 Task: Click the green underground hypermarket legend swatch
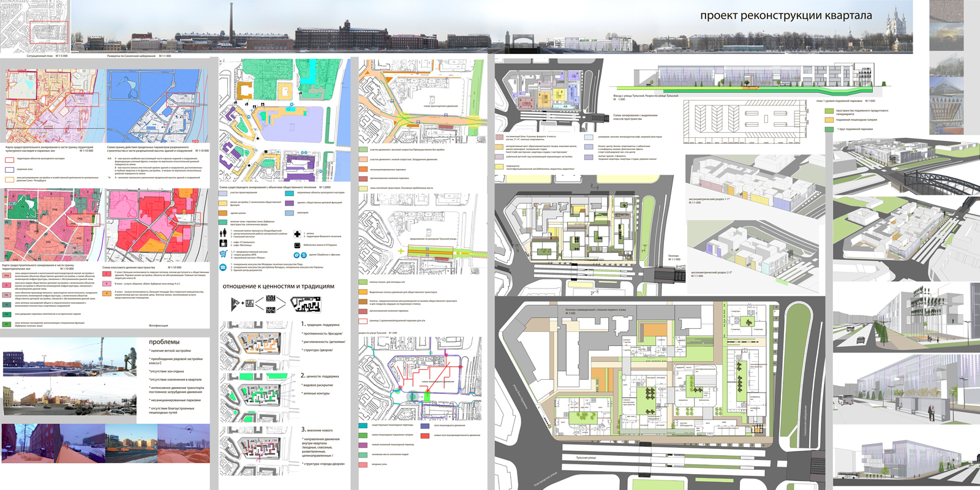point(829,112)
